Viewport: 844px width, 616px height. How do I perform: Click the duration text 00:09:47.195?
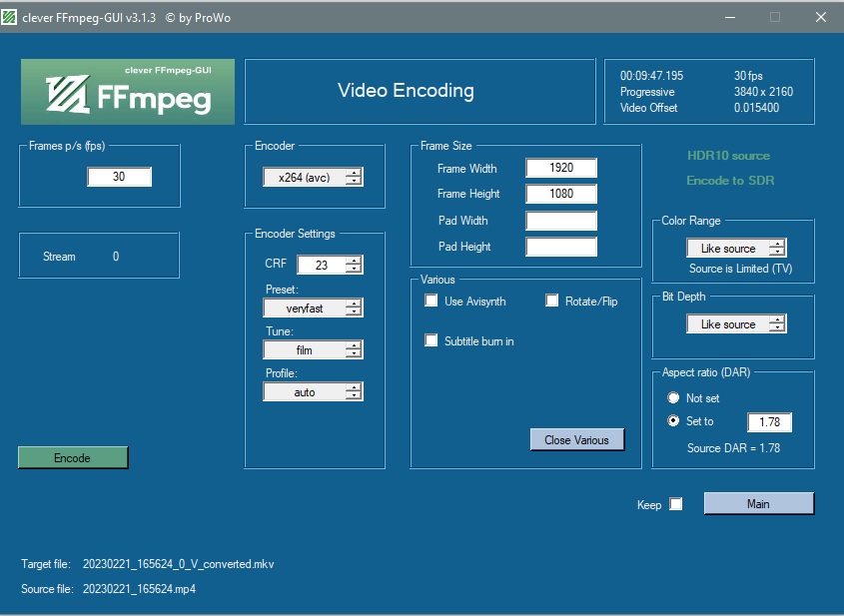(x=651, y=76)
